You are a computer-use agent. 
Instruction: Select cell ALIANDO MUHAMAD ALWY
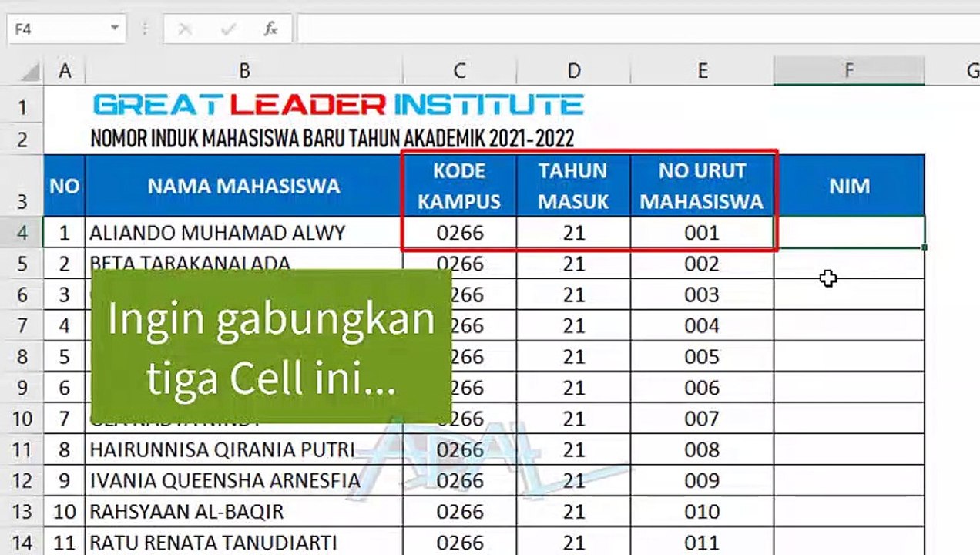244,233
